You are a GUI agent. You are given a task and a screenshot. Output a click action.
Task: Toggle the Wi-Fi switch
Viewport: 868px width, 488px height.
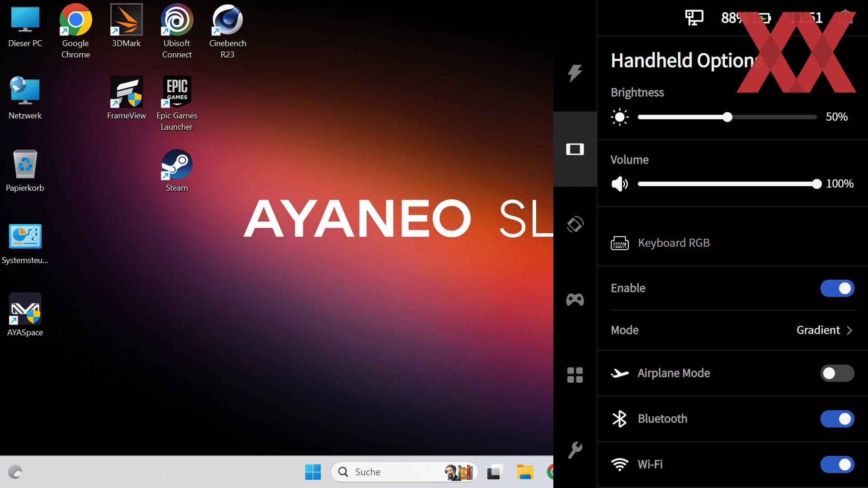tap(837, 465)
